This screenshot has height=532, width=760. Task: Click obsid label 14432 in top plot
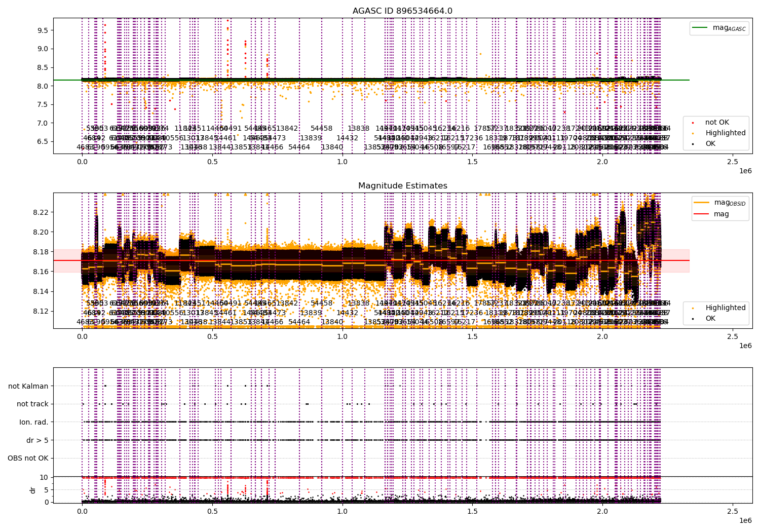tap(347, 138)
